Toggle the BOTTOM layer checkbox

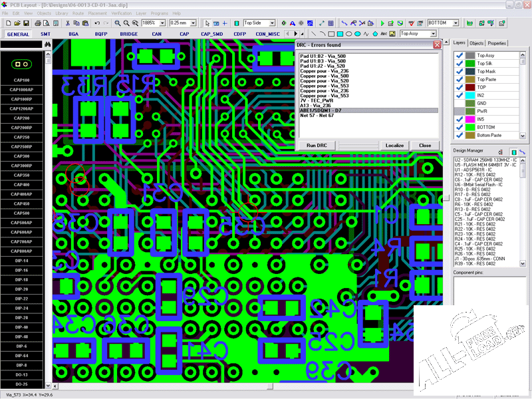point(459,127)
